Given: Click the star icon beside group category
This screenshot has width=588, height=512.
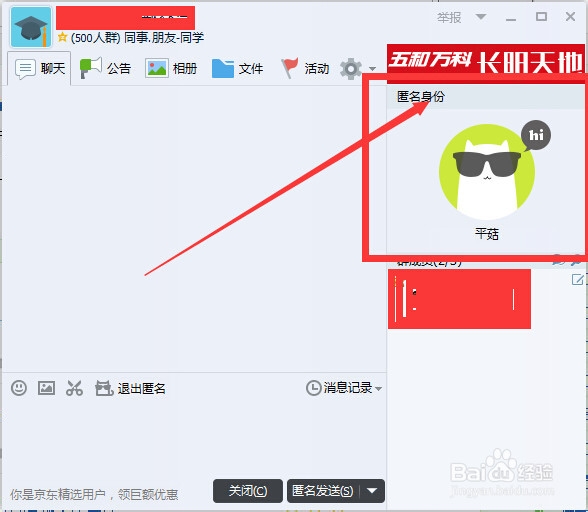Looking at the screenshot, I should (62, 37).
